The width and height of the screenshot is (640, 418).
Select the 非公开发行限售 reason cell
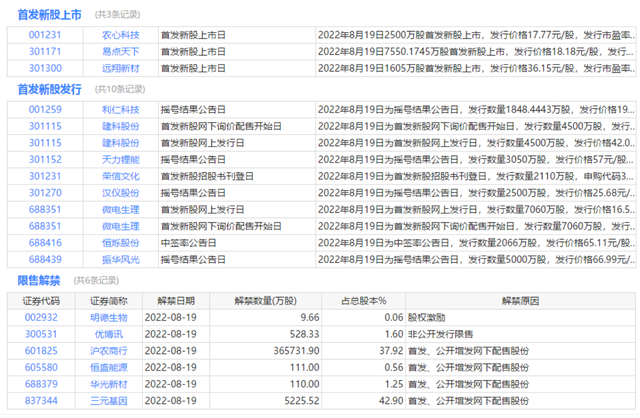[520, 334]
